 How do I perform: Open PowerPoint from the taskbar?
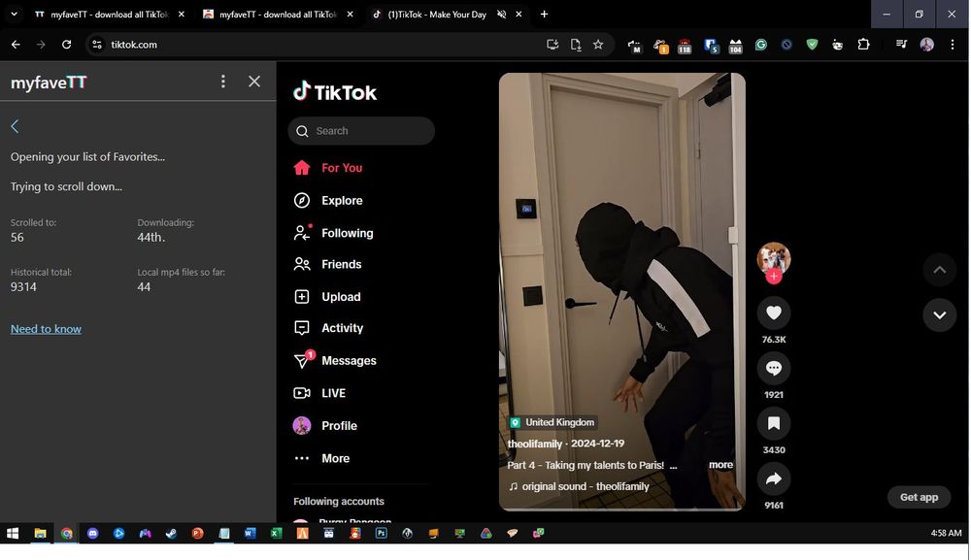[x=197, y=533]
